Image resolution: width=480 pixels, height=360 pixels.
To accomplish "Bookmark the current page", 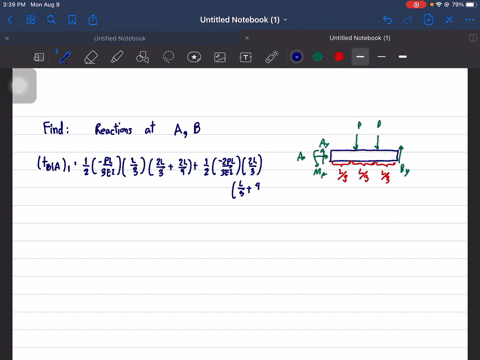I will (x=72, y=20).
